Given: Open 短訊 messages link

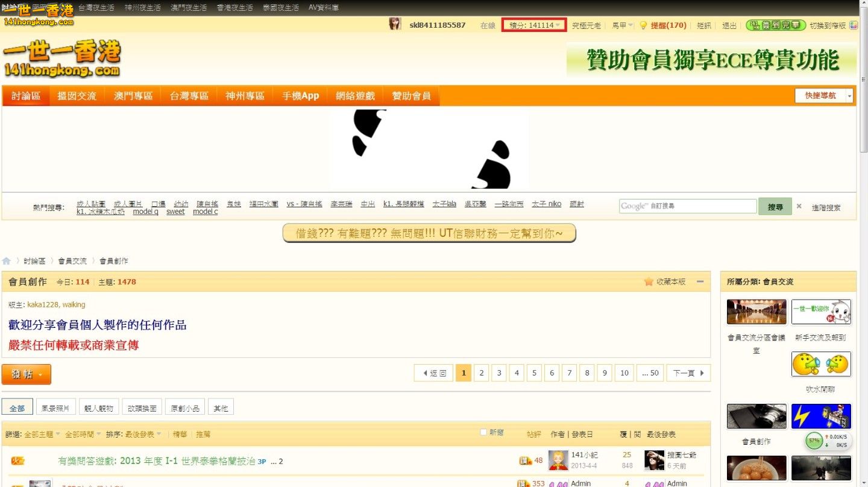Looking at the screenshot, I should (x=704, y=25).
